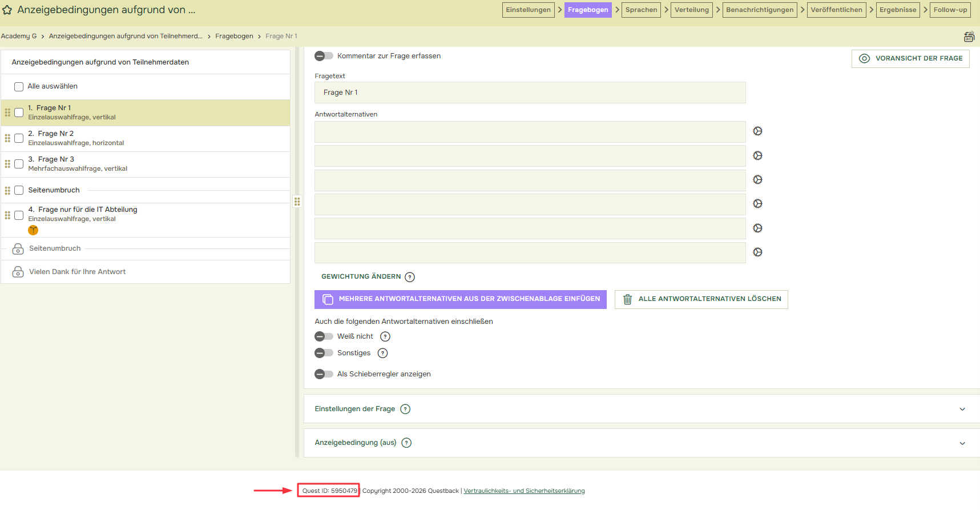Select the row 1. Frage Nr 1
The image size is (980, 510).
(146, 113)
